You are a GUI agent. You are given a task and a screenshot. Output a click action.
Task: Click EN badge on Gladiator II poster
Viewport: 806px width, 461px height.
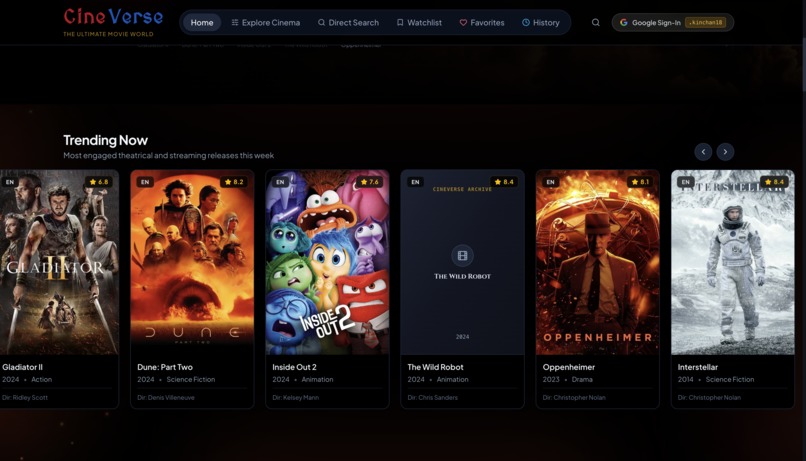point(10,182)
